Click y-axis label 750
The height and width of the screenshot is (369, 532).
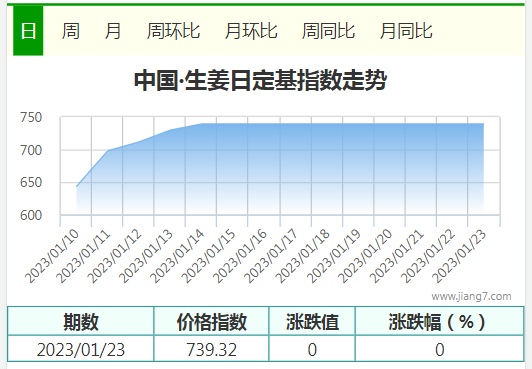(x=31, y=117)
